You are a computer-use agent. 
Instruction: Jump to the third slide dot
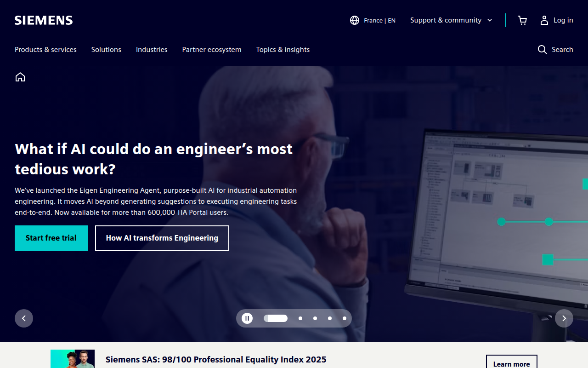[x=315, y=318]
